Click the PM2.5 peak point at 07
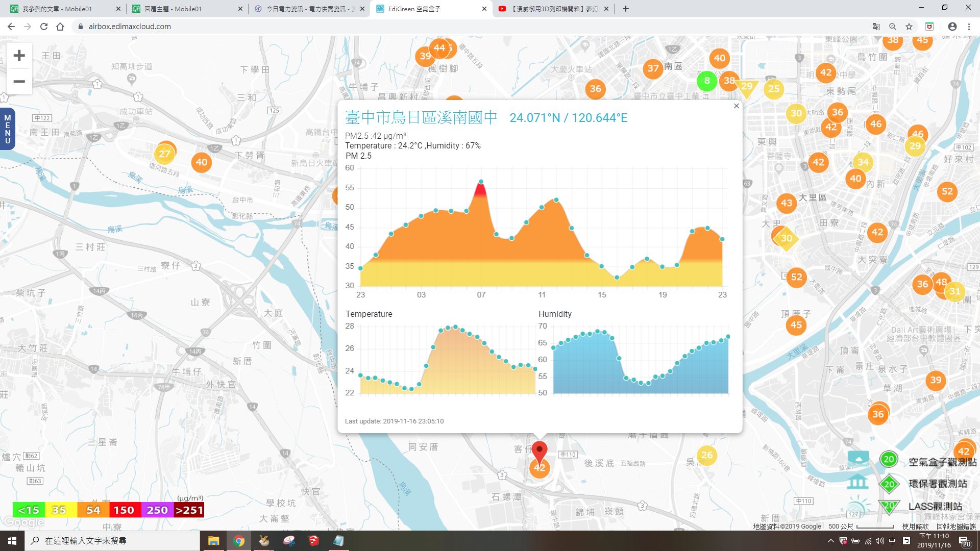 481,182
